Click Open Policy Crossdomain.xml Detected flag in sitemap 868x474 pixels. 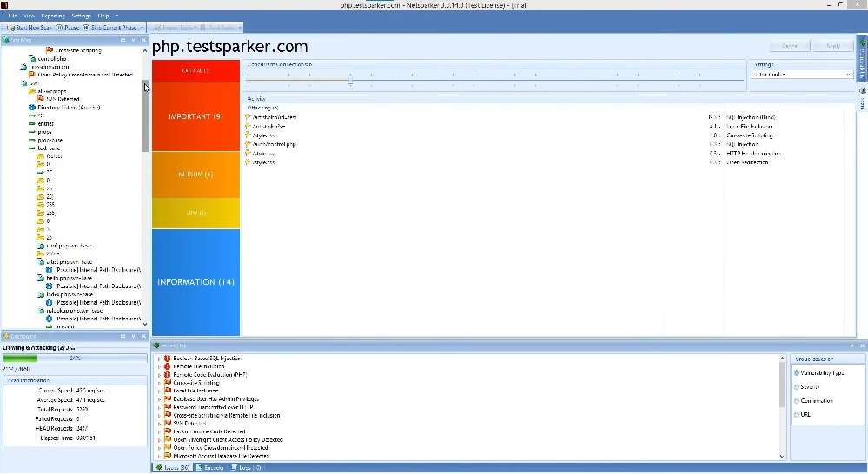click(x=32, y=75)
